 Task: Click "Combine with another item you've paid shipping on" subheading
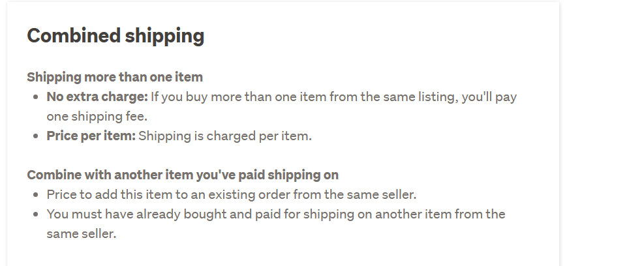coord(183,175)
